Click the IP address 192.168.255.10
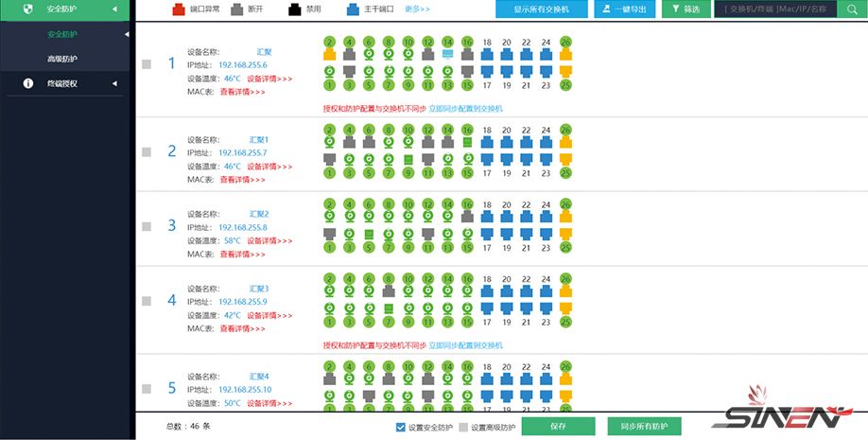The height and width of the screenshot is (440, 868). pos(245,390)
